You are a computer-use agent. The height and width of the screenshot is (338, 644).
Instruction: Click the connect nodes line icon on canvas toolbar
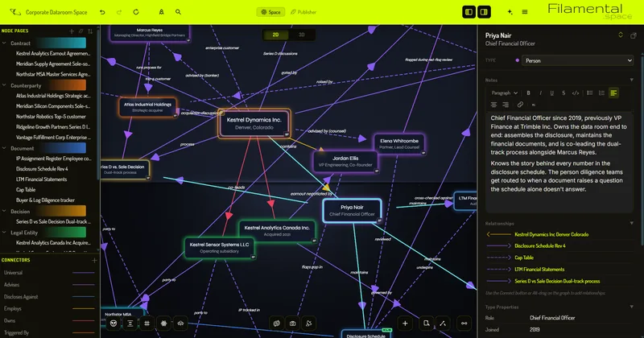point(443,324)
